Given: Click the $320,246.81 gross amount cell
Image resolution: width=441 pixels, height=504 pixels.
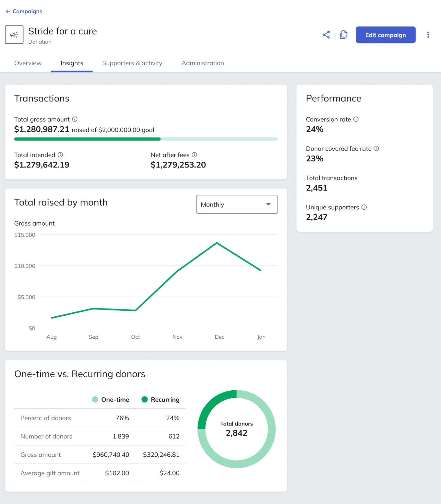Looking at the screenshot, I should tap(161, 455).
